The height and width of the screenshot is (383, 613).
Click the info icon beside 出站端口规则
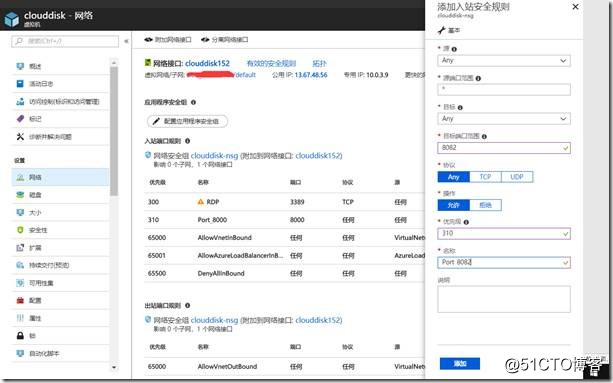pos(187,306)
